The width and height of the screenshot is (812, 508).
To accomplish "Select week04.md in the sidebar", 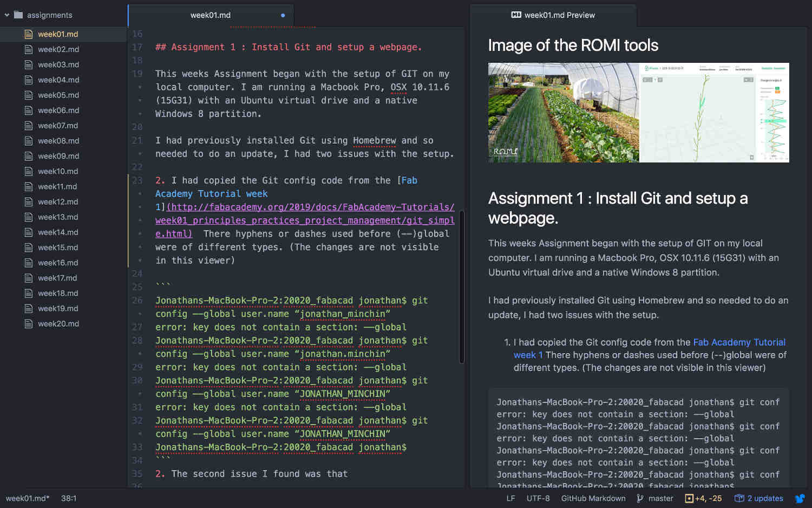I will (58, 80).
